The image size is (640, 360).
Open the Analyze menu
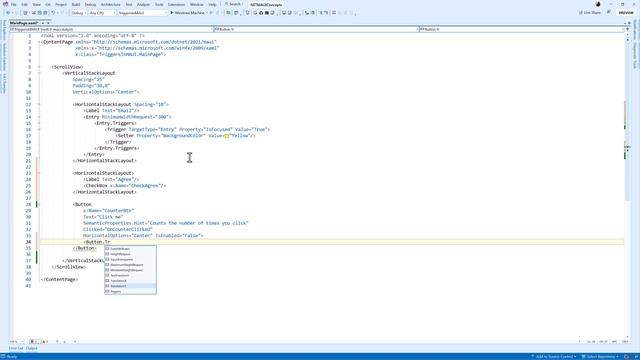[143, 4]
